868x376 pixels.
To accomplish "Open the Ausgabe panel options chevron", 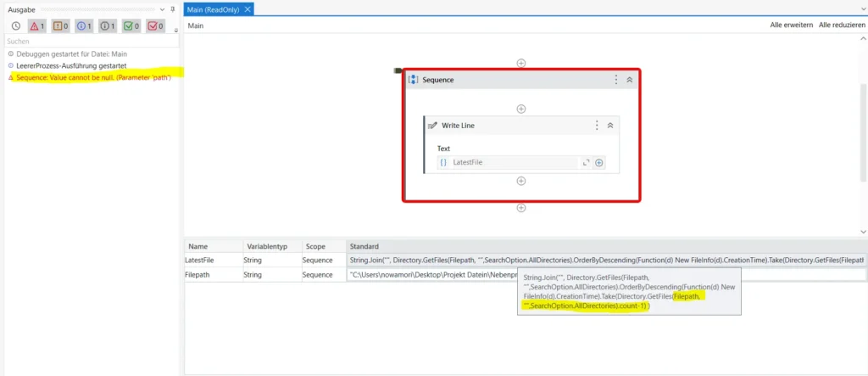I will 162,9.
